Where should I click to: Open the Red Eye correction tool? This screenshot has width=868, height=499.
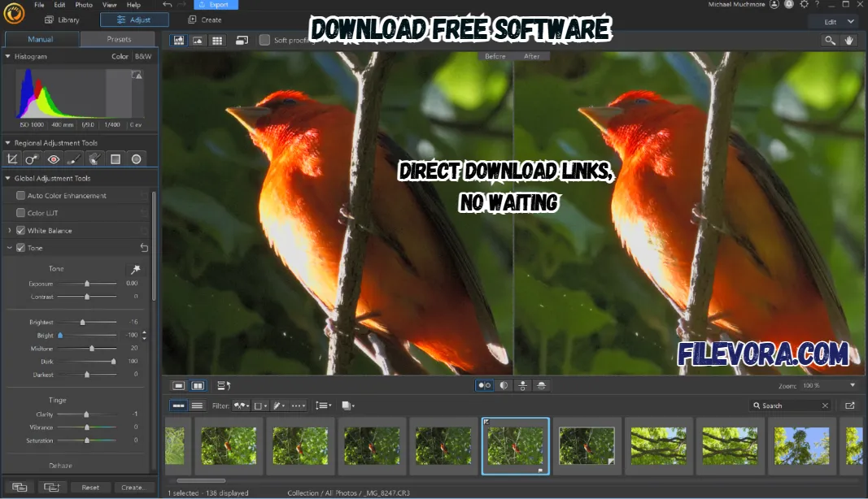53,159
